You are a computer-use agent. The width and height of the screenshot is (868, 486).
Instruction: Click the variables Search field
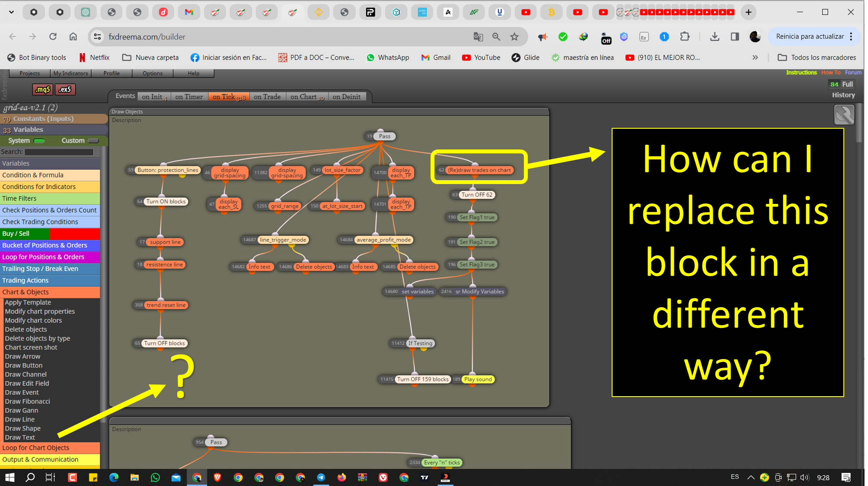(x=59, y=152)
